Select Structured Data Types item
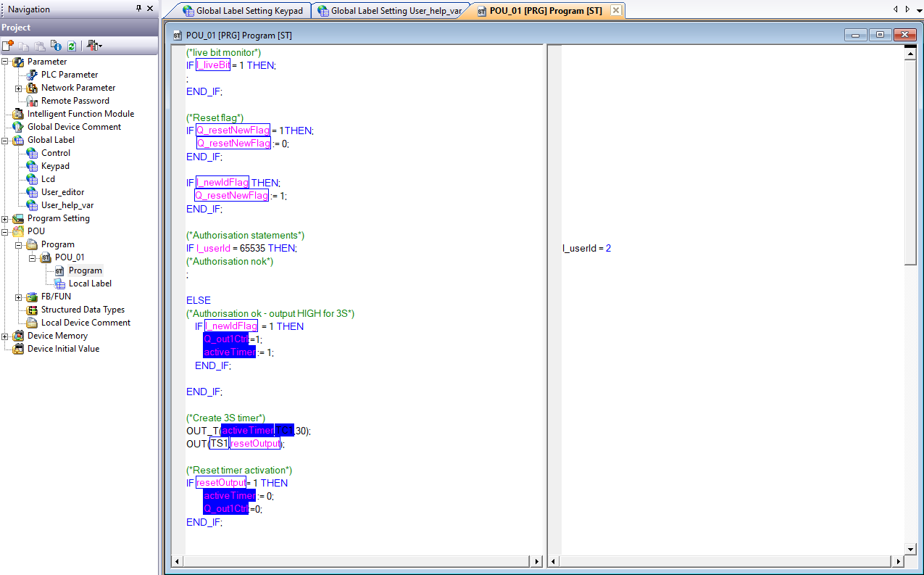 [x=83, y=310]
